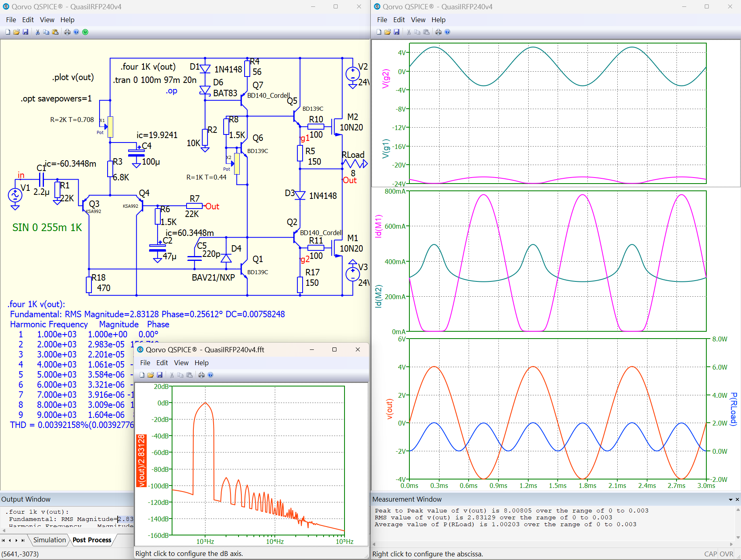Click the V(g2) trace label
Screen dimensions: 741x560
[x=386, y=79]
